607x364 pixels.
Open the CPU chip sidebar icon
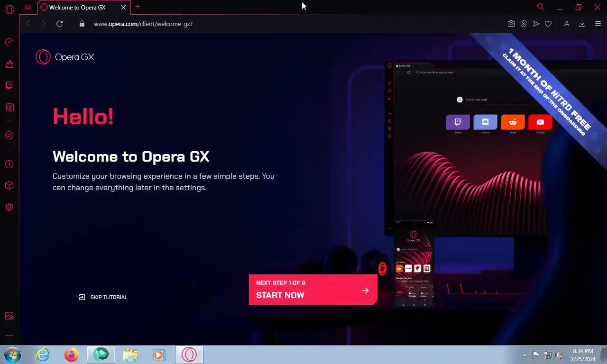(x=9, y=108)
